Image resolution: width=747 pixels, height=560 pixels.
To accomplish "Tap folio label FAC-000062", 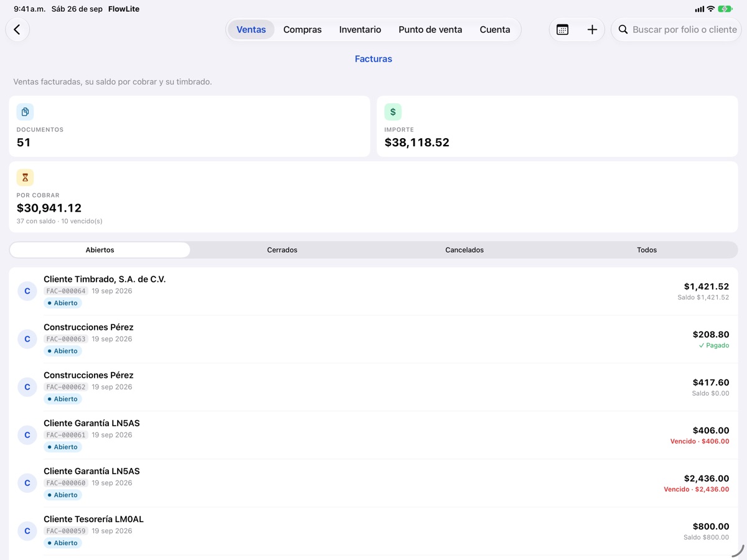I will (x=66, y=387).
